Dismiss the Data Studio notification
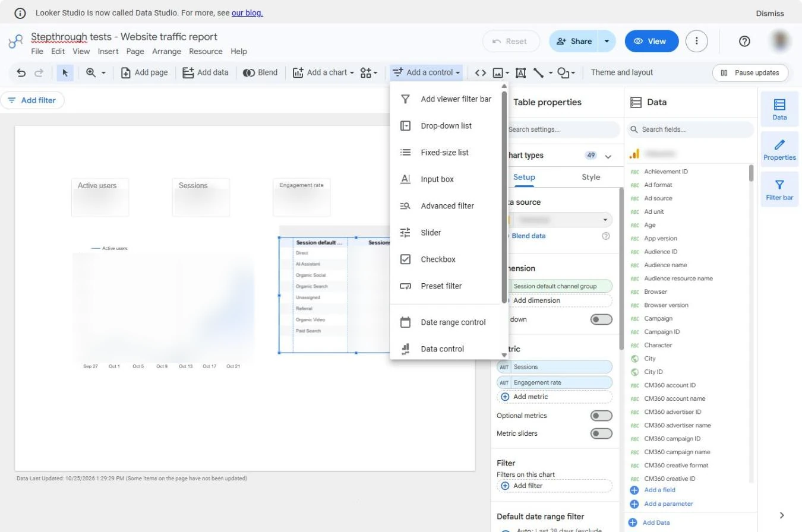The width and height of the screenshot is (802, 532). 770,13
